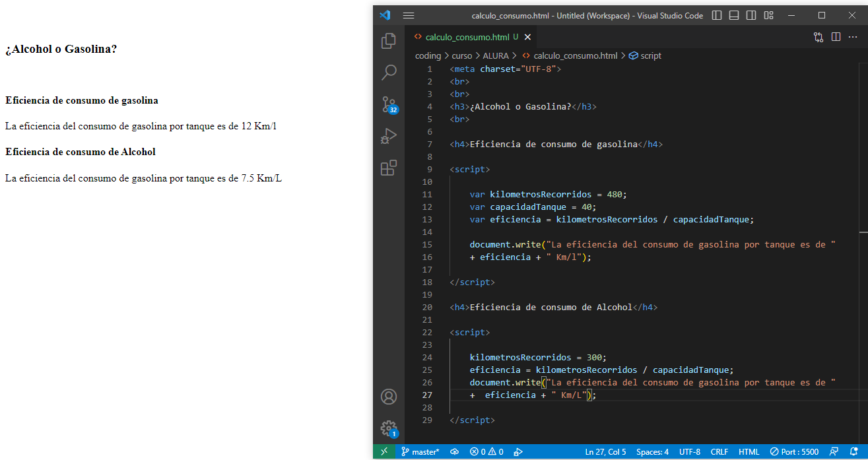Split the editor to the right
The height and width of the screenshot is (460, 868).
point(836,37)
